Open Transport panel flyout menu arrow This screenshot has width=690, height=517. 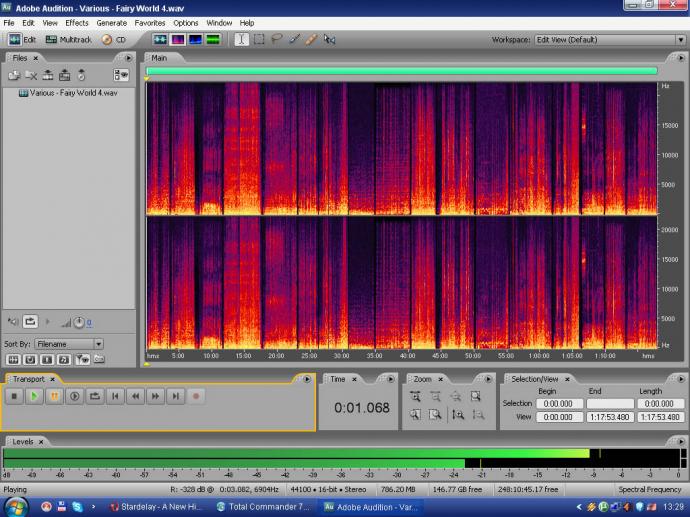pos(307,379)
